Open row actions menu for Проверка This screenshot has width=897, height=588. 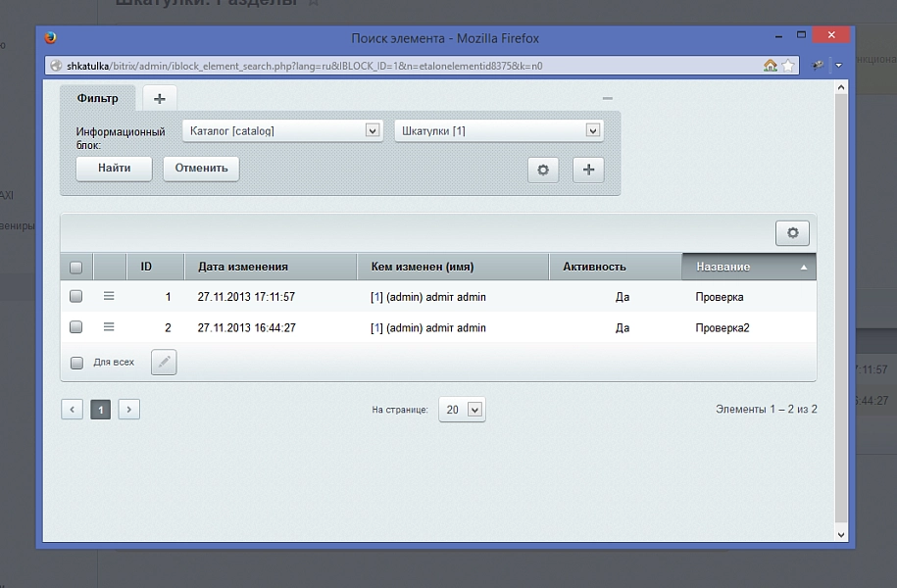click(109, 296)
